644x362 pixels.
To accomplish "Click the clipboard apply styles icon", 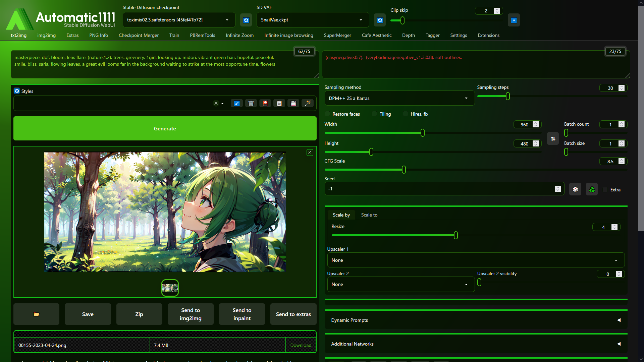I will click(279, 103).
